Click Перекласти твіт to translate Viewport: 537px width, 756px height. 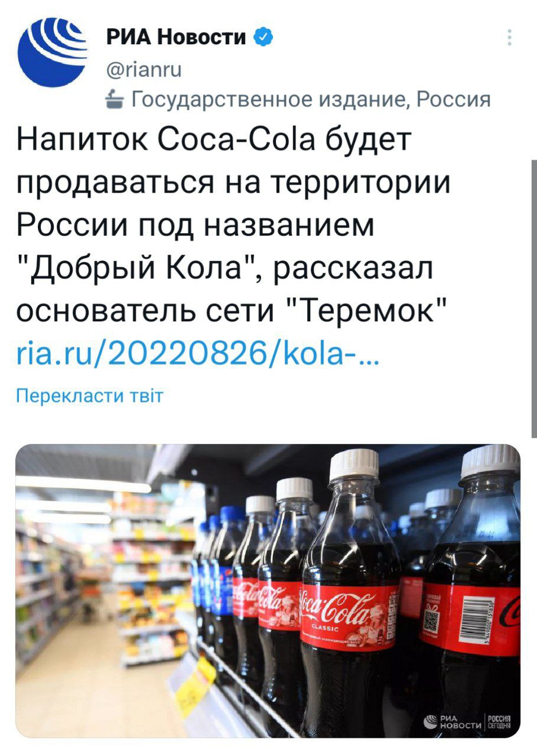89,395
